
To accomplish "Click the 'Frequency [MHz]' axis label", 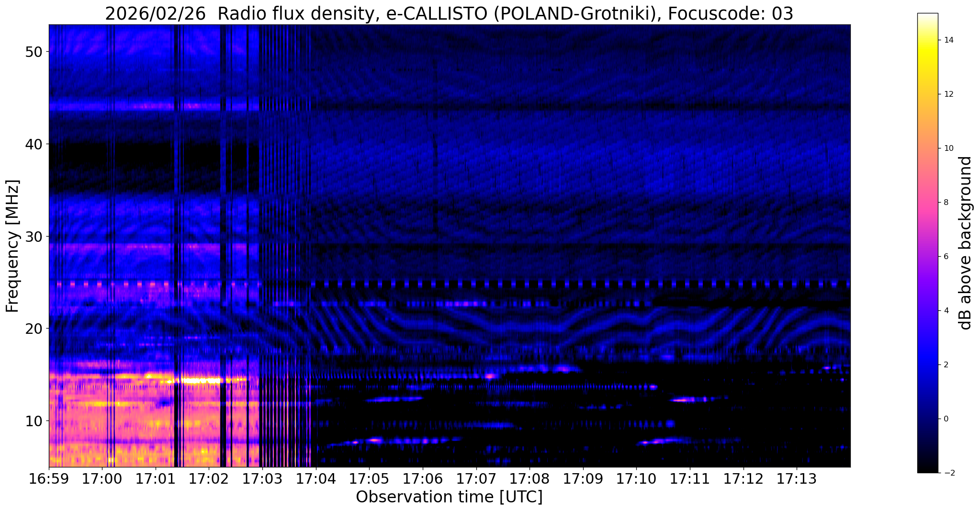I will click(13, 246).
